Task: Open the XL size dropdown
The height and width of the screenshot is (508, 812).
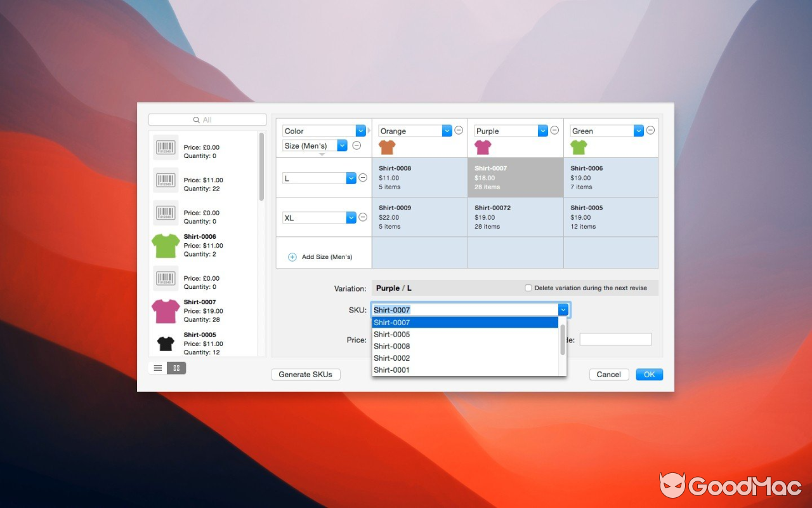Action: click(351, 217)
